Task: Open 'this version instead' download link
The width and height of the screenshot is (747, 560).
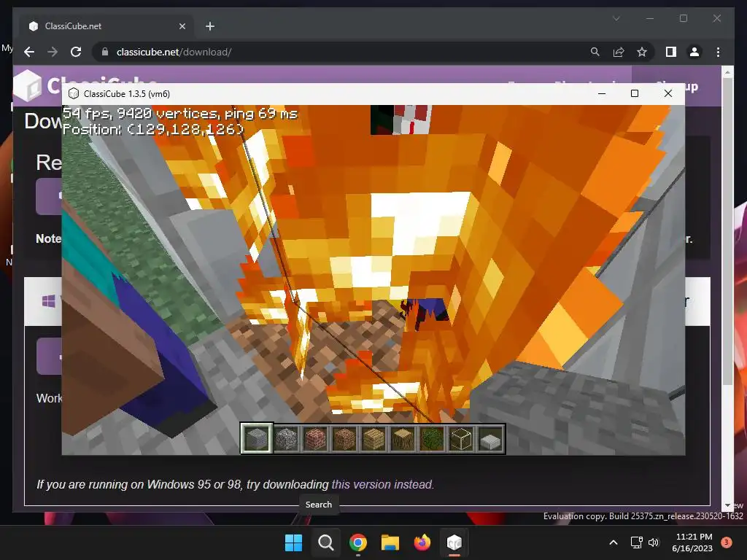Action: tap(382, 484)
